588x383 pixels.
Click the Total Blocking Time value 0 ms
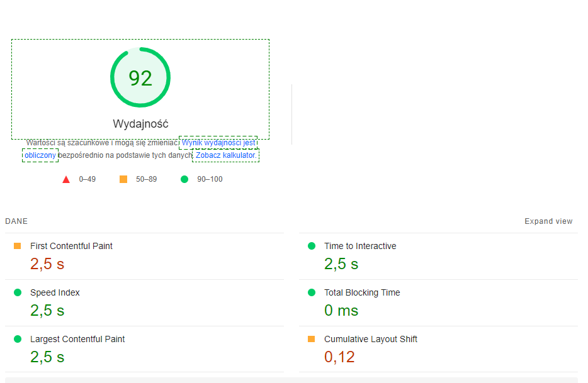[341, 311]
